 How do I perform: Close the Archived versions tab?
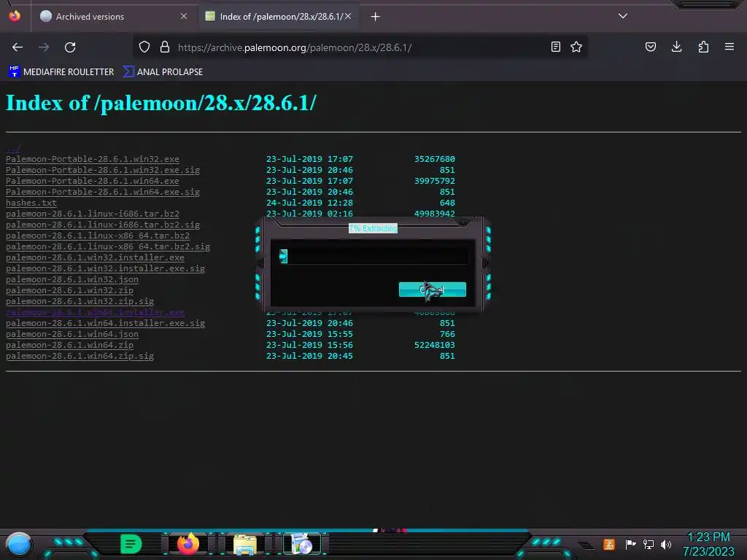pyautogui.click(x=184, y=16)
